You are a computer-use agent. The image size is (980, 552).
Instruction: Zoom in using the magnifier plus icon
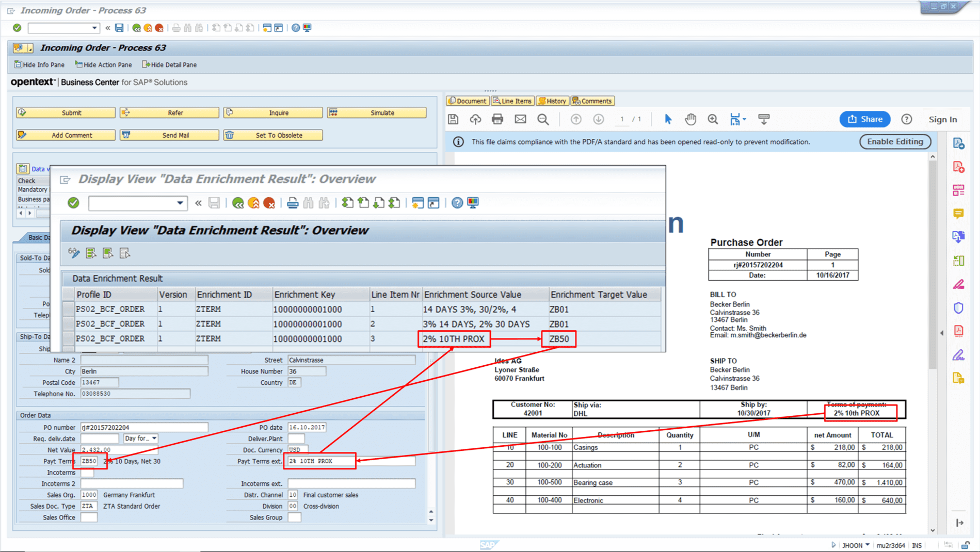[x=713, y=119]
